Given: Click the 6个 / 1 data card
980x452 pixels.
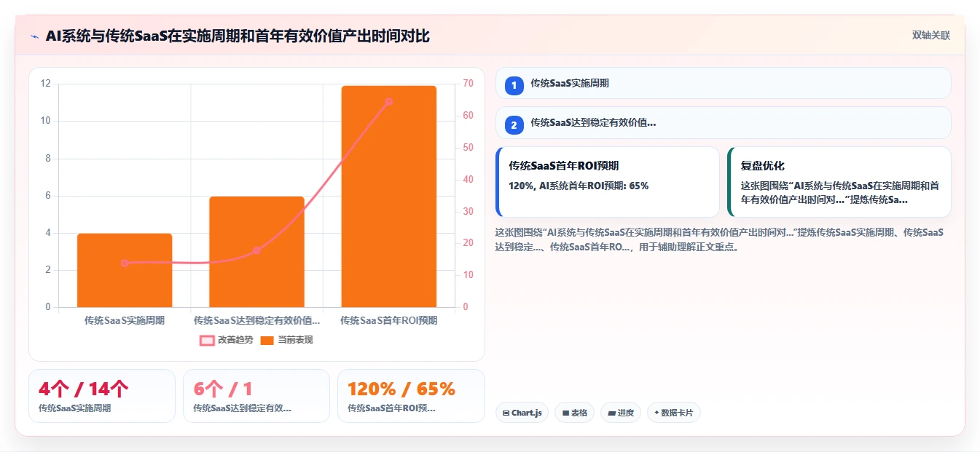Looking at the screenshot, I should click(256, 396).
